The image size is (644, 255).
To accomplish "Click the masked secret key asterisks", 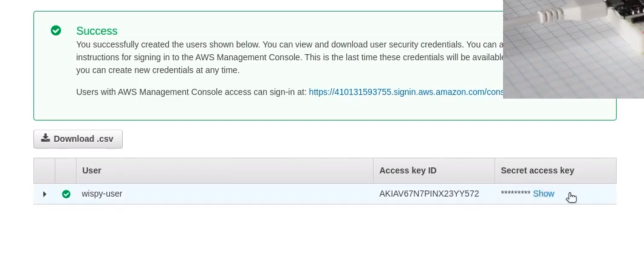I will coord(515,193).
